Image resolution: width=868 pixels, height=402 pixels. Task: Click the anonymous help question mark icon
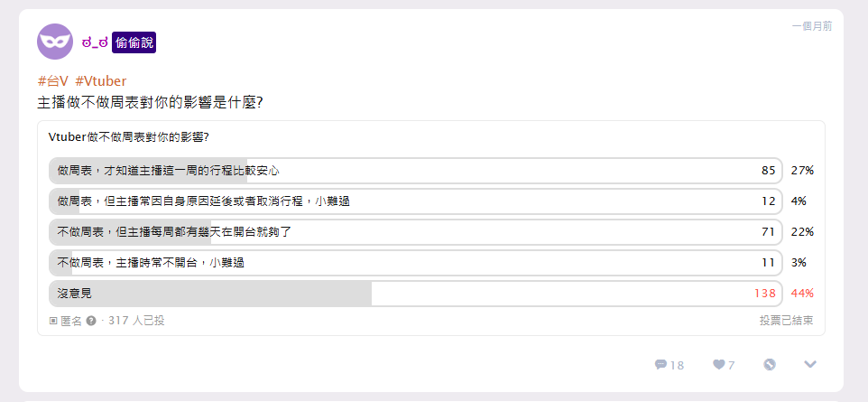[x=91, y=321]
